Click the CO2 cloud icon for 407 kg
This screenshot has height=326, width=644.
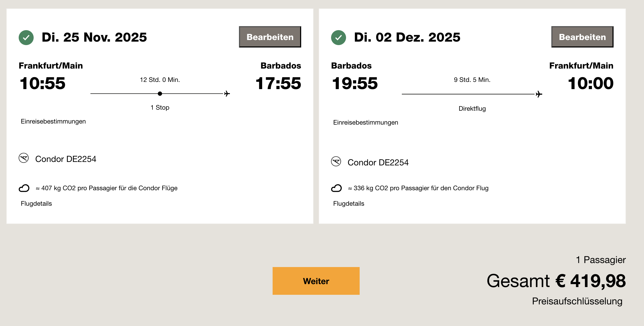point(24,188)
